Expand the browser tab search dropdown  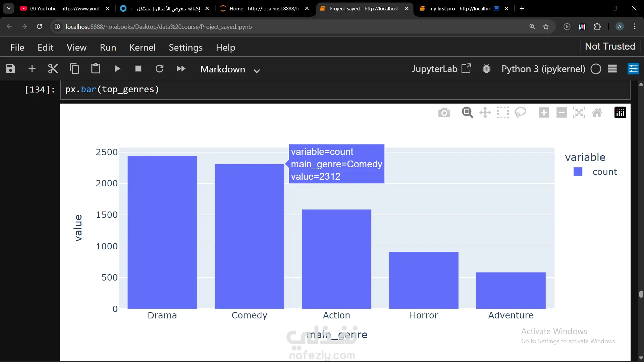click(8, 8)
